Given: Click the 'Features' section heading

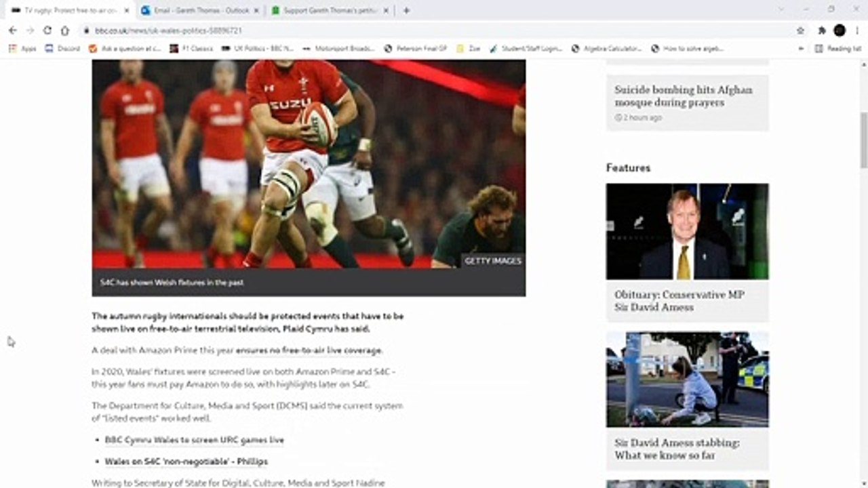Looking at the screenshot, I should click(x=628, y=167).
